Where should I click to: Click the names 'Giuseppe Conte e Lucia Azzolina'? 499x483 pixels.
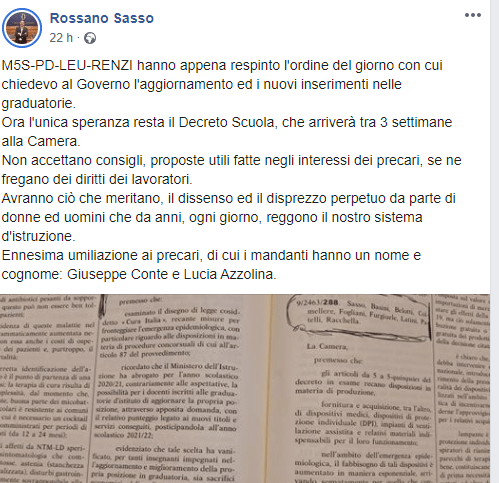click(170, 274)
